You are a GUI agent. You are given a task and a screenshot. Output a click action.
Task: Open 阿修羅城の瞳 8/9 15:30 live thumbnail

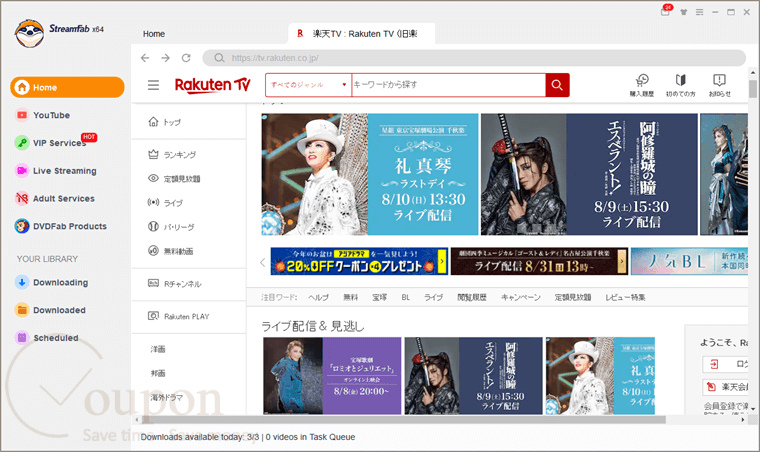(x=474, y=376)
